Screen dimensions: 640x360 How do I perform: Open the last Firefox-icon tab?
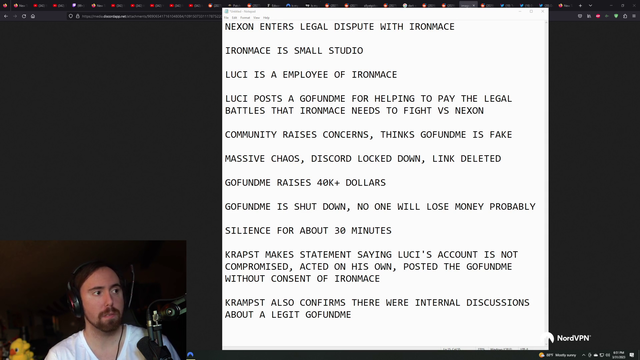[x=565, y=5]
